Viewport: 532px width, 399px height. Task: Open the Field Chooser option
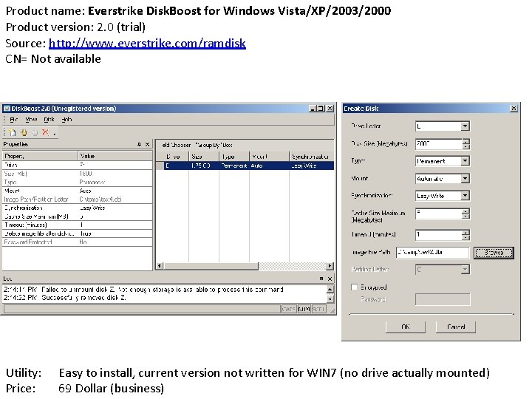(x=177, y=145)
